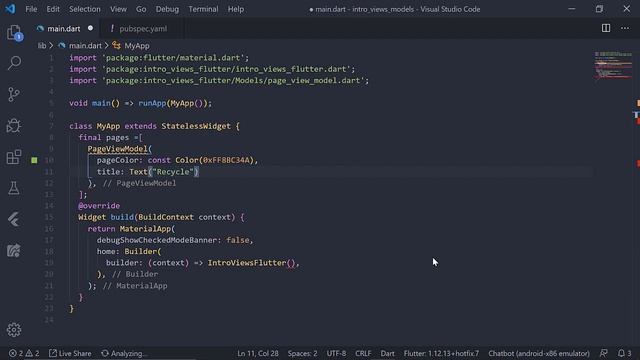Click @override annotation
The width and height of the screenshot is (640, 360).
point(99,206)
